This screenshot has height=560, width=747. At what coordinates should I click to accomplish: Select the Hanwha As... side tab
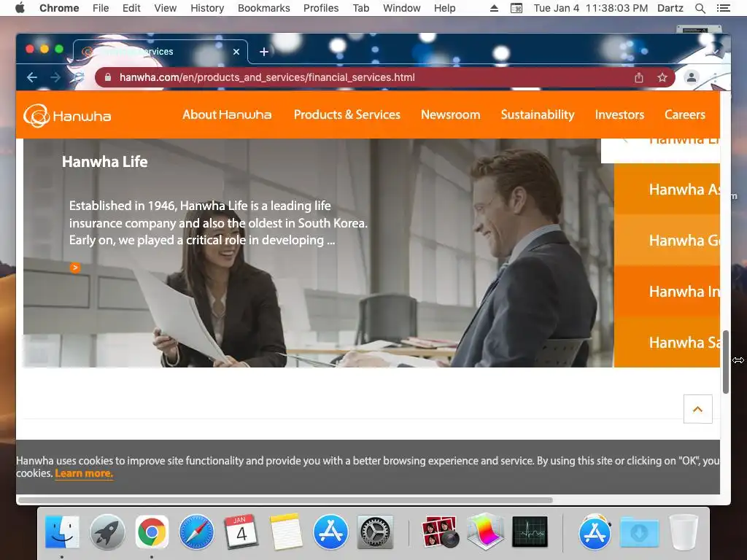pyautogui.click(x=667, y=189)
